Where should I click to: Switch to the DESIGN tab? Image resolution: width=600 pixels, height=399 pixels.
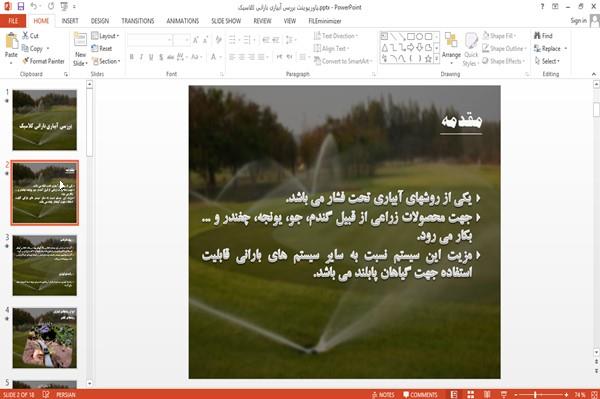pos(100,21)
